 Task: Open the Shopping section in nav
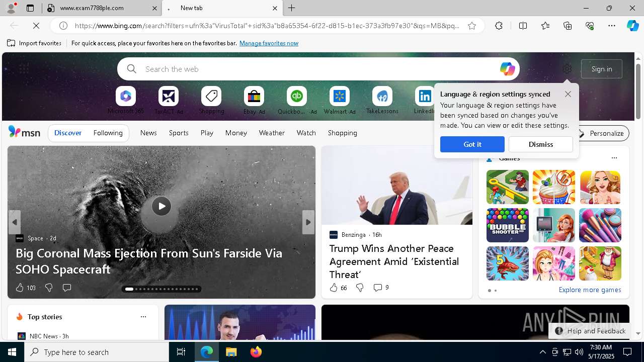tap(343, 133)
